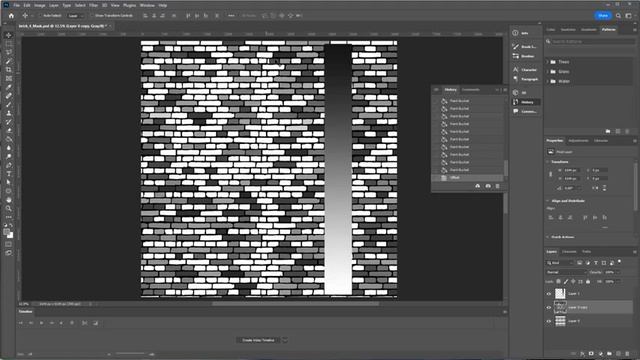The height and width of the screenshot is (360, 640).
Task: Expand the Trees pattern folder
Action: coord(548,62)
